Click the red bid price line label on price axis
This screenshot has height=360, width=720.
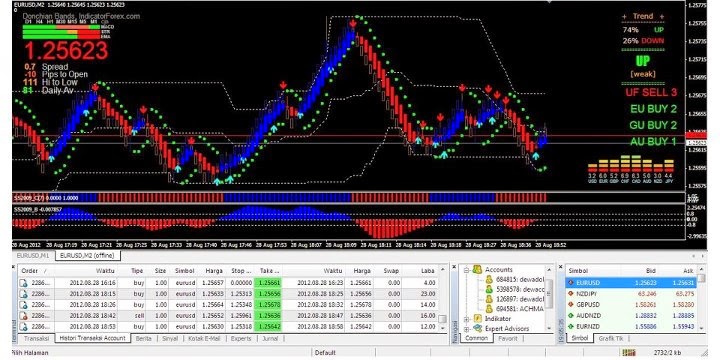[x=696, y=135]
